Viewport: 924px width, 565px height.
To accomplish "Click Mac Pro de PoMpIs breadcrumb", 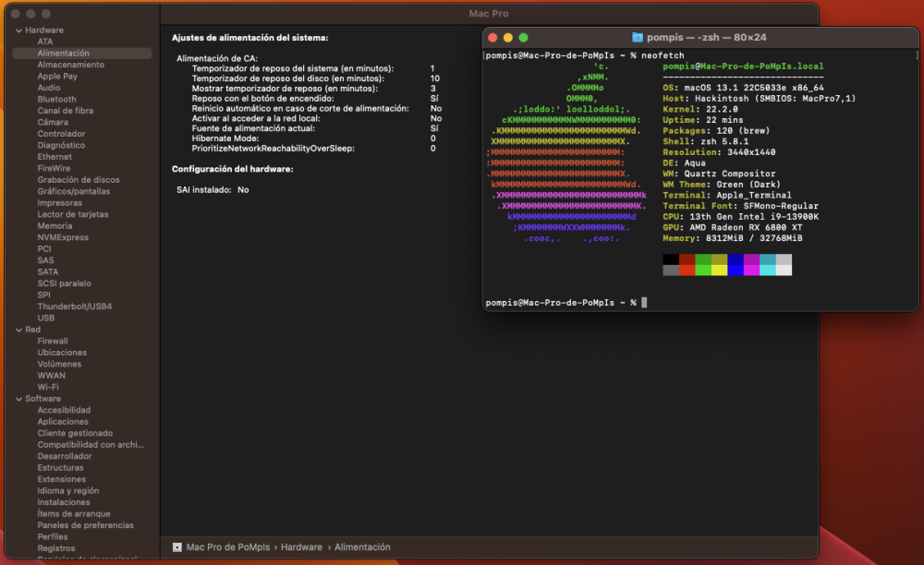I will click(x=228, y=547).
